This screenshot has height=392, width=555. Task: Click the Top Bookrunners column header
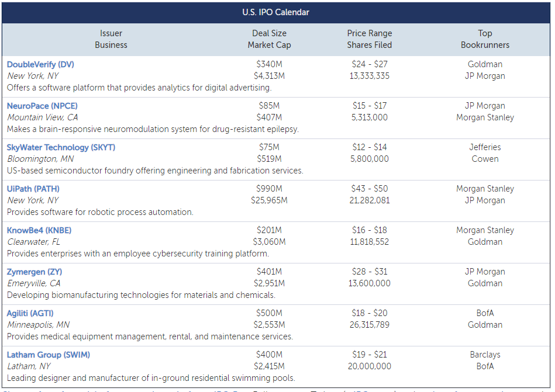tap(485, 39)
